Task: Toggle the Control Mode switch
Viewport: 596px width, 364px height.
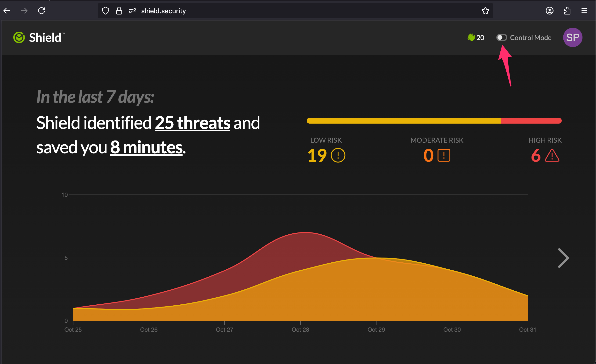Action: (x=501, y=37)
